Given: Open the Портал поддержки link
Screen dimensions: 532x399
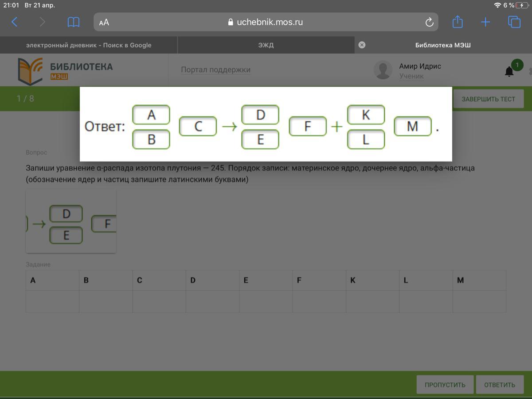Looking at the screenshot, I should 215,70.
